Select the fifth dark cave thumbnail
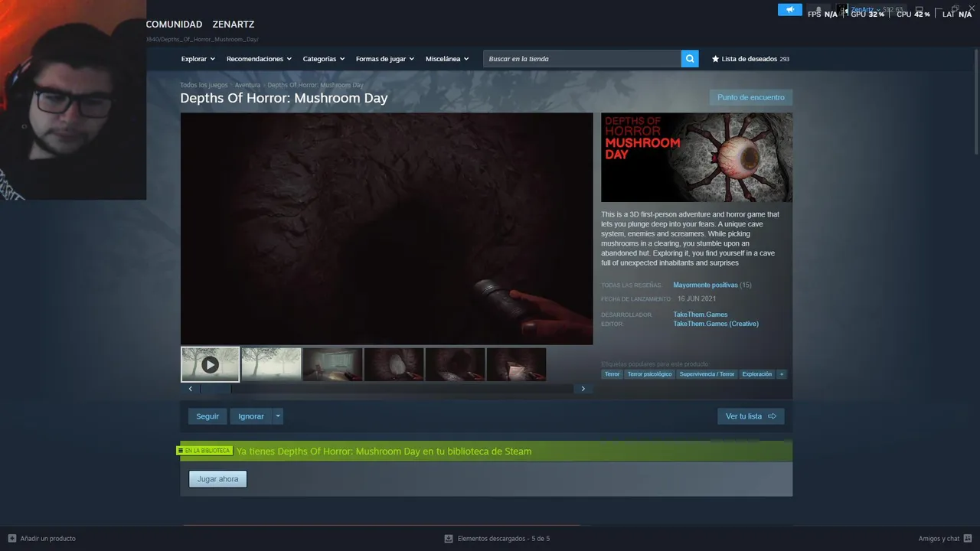 [455, 364]
